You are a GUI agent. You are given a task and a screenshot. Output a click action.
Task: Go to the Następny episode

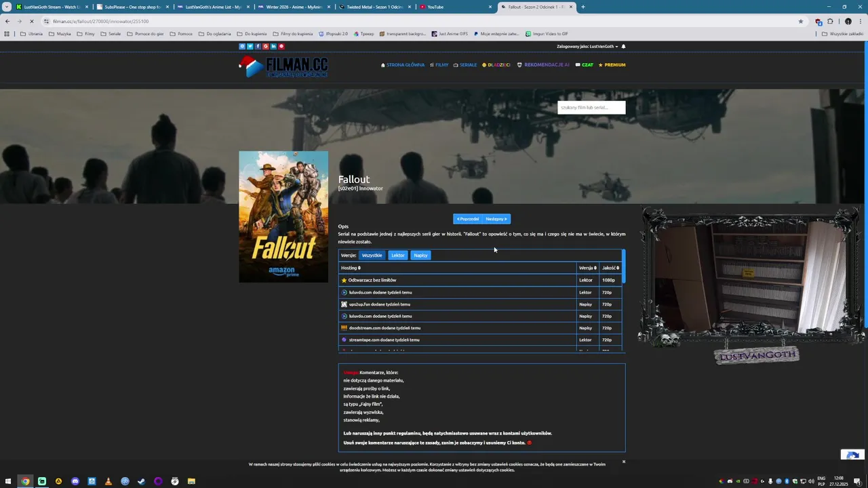496,219
